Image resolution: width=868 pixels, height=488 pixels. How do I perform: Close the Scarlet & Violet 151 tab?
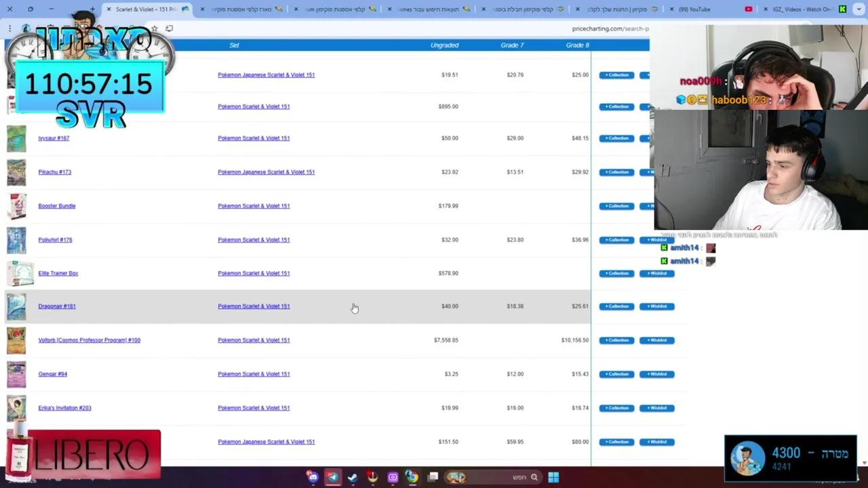tap(108, 9)
